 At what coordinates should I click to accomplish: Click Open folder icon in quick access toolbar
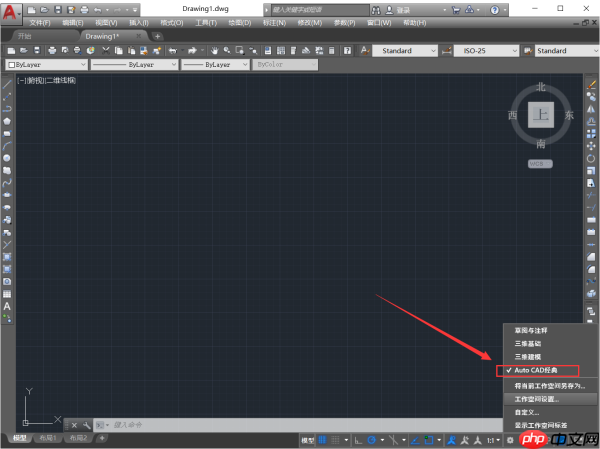pyautogui.click(x=45, y=10)
